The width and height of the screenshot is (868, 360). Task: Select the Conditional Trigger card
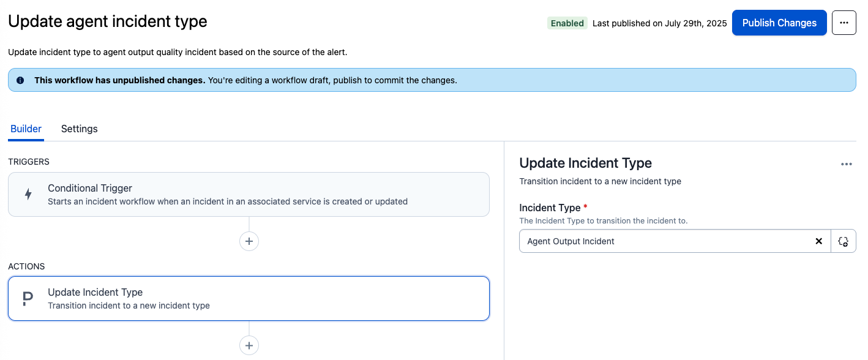249,193
